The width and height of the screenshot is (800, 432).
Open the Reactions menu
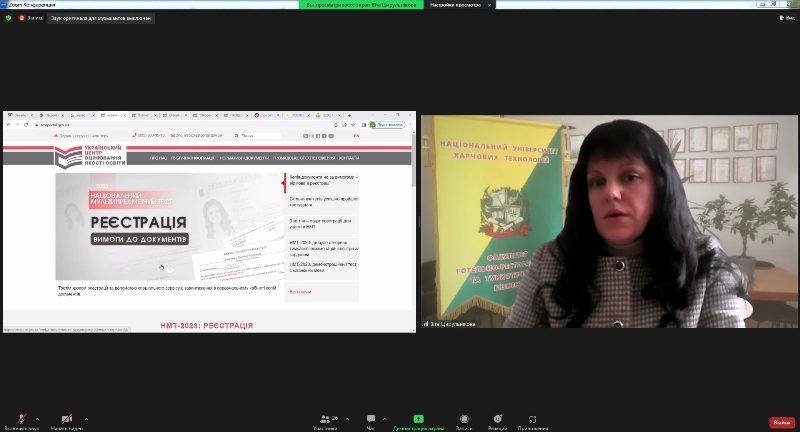coord(497,421)
